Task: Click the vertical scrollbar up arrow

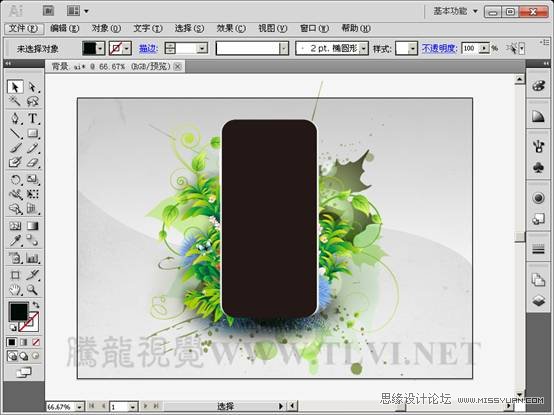Action: pyautogui.click(x=519, y=79)
